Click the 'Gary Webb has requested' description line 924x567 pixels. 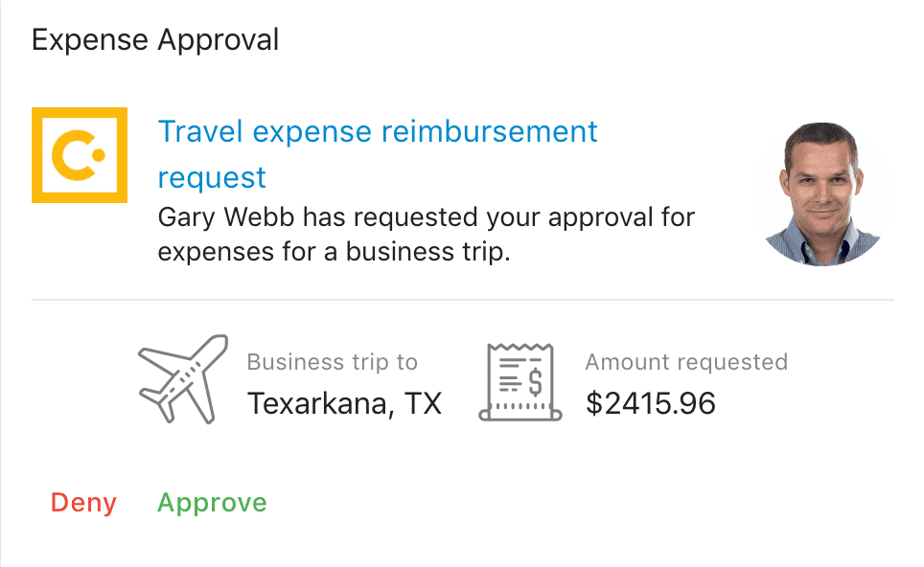(x=427, y=217)
